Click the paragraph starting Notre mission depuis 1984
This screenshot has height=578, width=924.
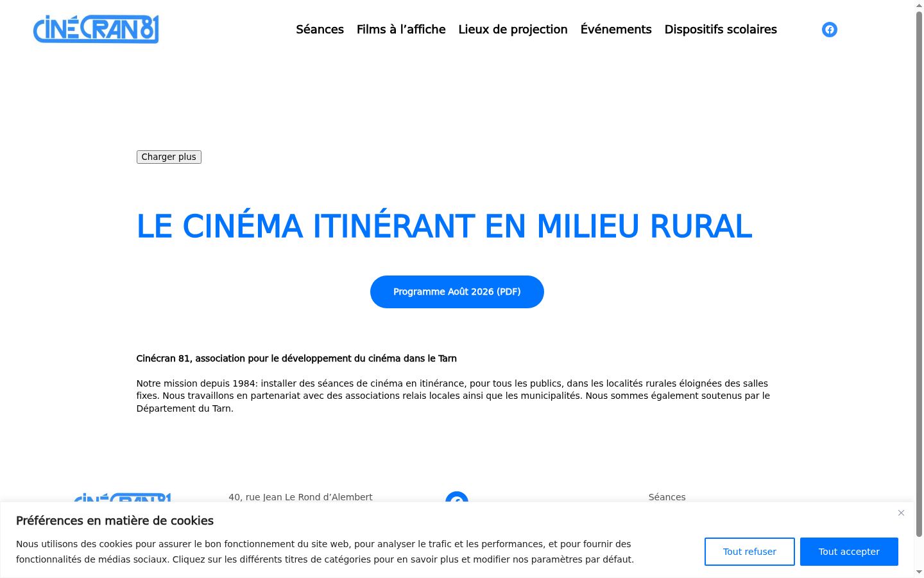pos(453,396)
